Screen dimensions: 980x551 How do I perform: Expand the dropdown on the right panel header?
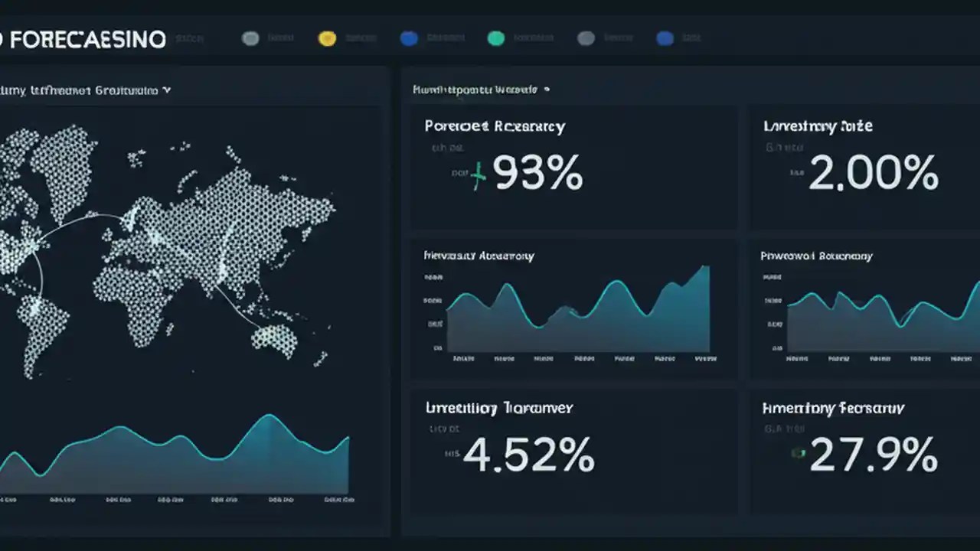coord(546,90)
